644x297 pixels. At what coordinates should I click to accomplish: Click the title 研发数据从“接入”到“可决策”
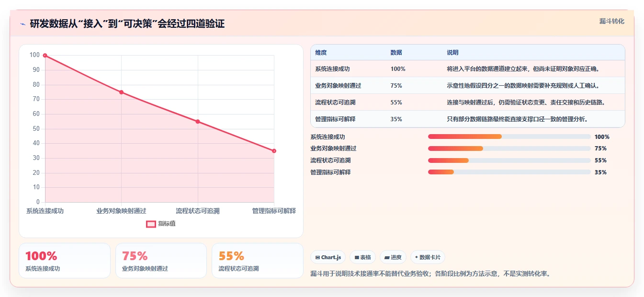click(127, 24)
